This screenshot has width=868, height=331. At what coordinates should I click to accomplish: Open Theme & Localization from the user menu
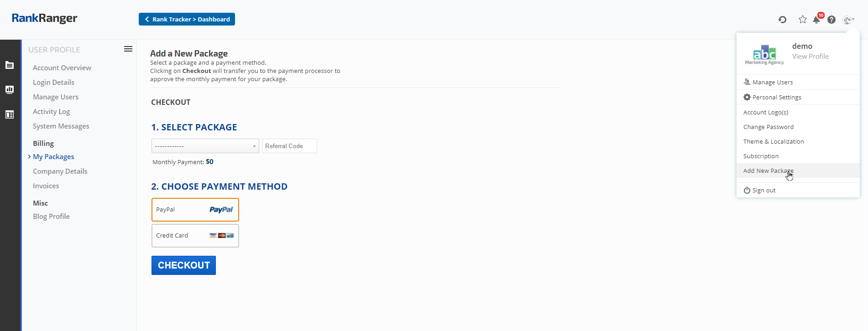[773, 142]
